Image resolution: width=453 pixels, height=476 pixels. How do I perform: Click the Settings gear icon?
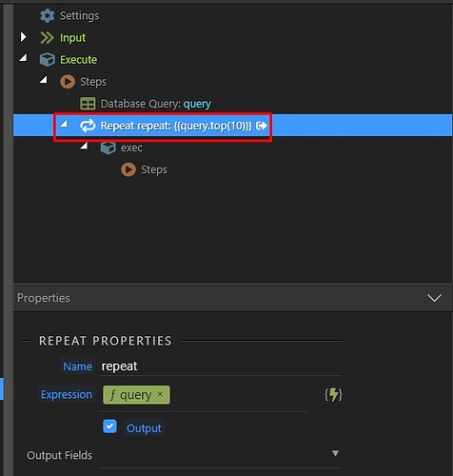pos(48,15)
